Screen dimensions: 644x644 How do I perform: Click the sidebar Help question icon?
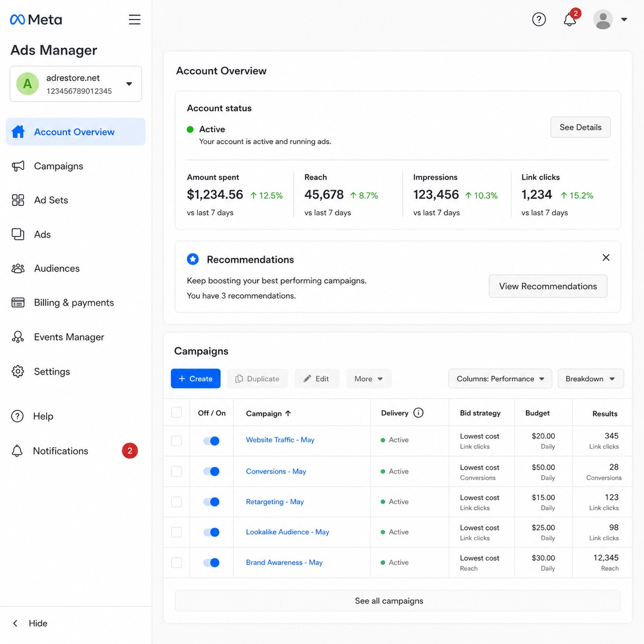point(17,416)
